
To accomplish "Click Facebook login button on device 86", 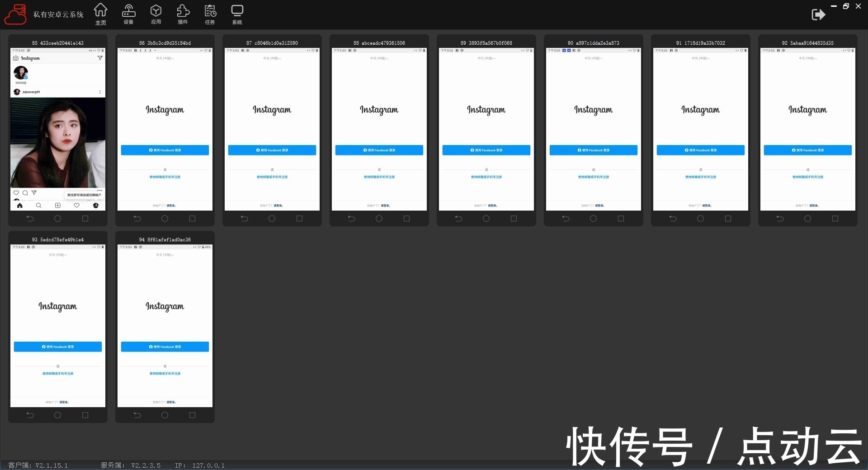I will click(x=165, y=150).
